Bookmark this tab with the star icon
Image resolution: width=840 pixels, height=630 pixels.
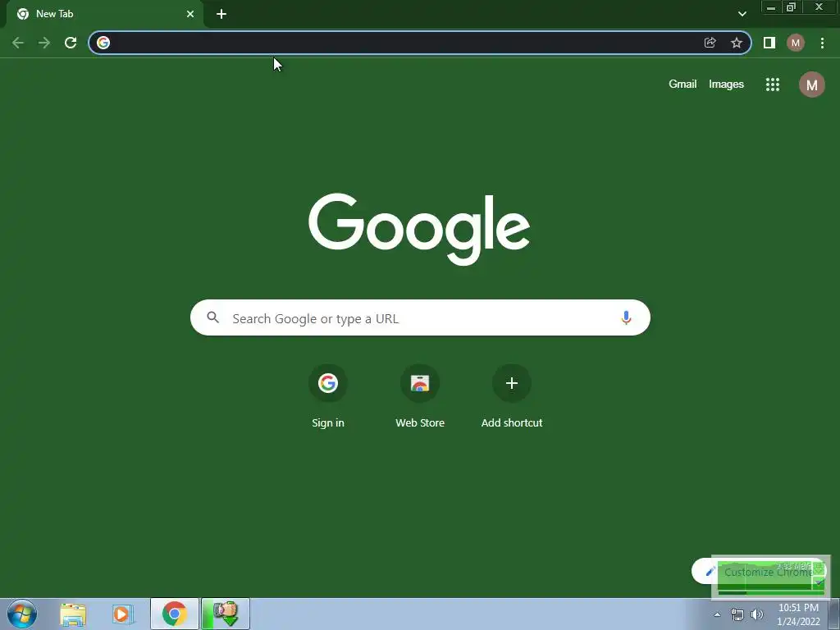pyautogui.click(x=737, y=43)
